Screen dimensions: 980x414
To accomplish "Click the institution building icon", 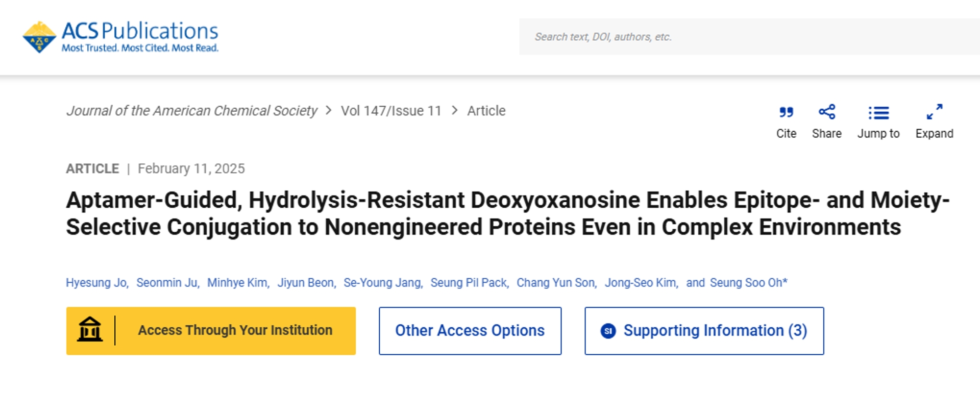I will (x=90, y=329).
